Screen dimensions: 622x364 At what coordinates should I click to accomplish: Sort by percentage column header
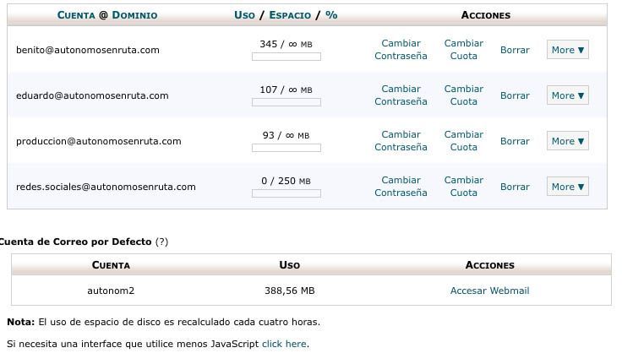[331, 15]
